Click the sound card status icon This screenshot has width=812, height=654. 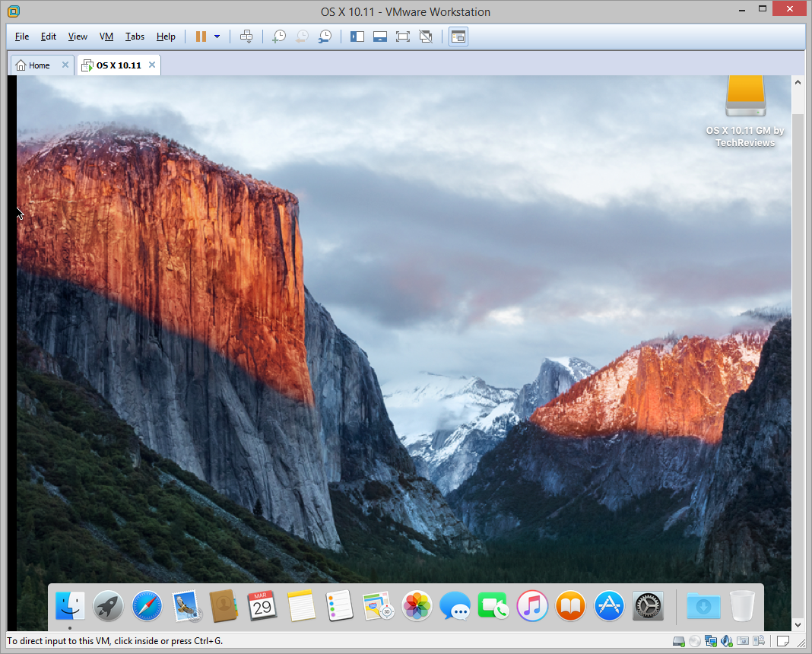tap(727, 642)
